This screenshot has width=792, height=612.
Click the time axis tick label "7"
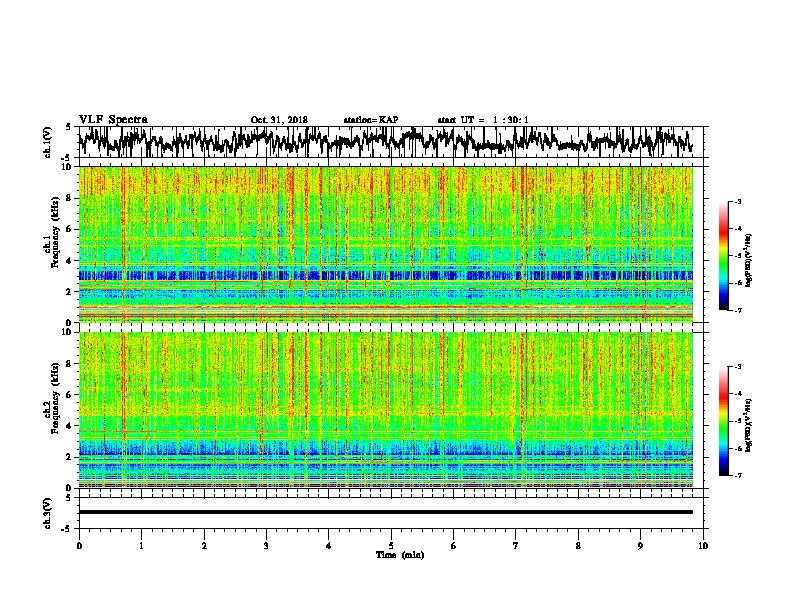coord(516,546)
